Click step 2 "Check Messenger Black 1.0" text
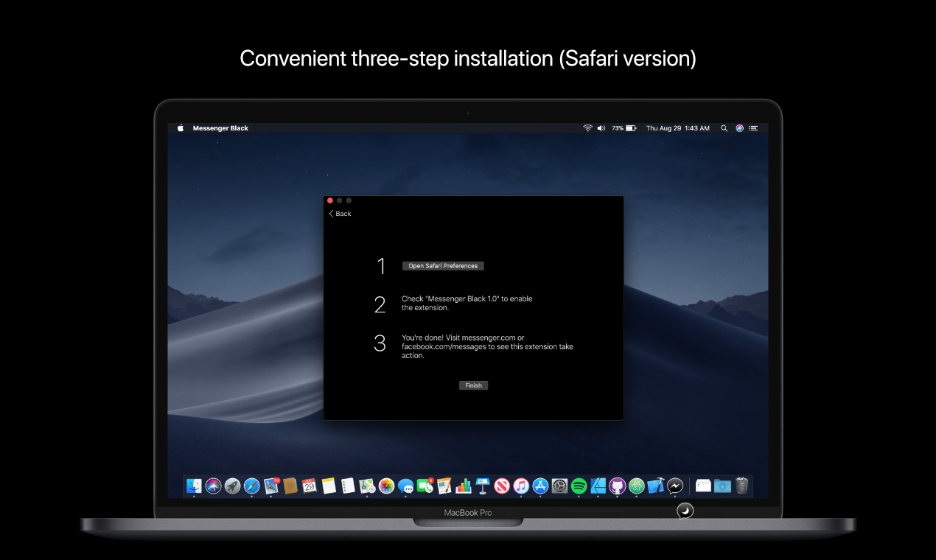This screenshot has height=560, width=936. coord(467,304)
